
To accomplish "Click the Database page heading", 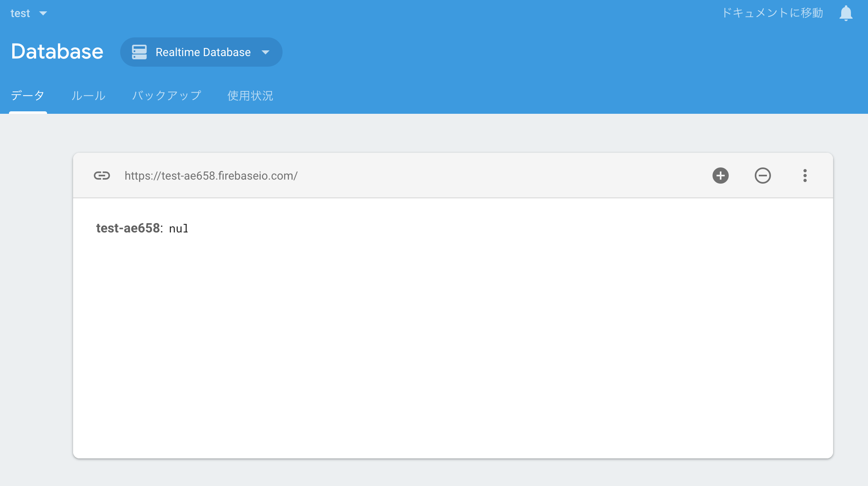I will 57,52.
